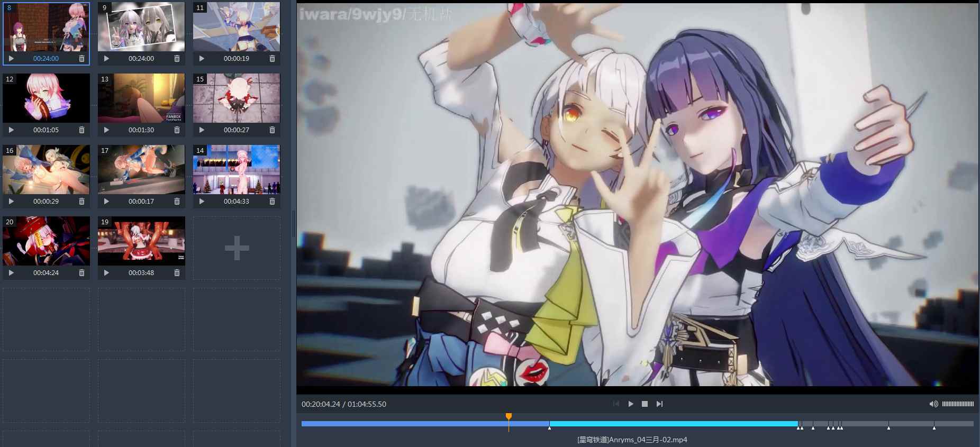Click clip 9's duration 00:24:00
980x447 pixels.
pos(141,59)
